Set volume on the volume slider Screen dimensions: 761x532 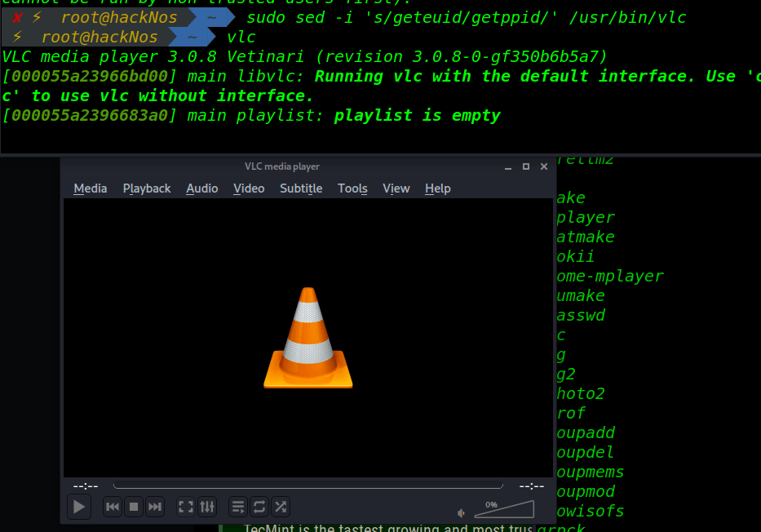(504, 510)
